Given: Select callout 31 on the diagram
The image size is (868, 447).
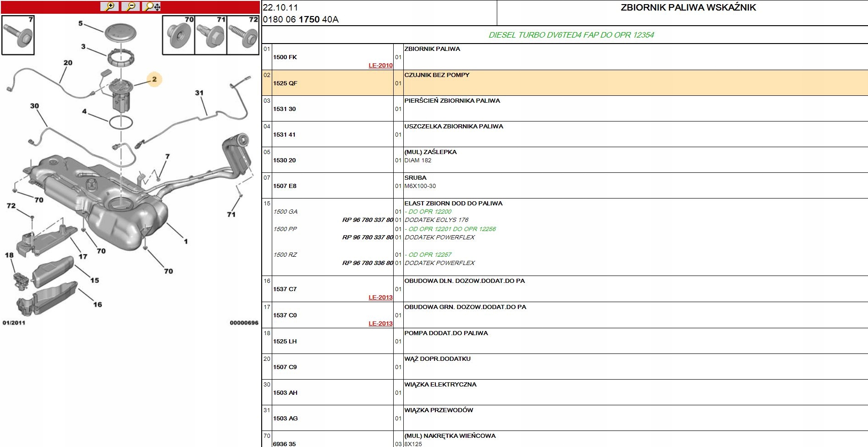Looking at the screenshot, I should (199, 93).
